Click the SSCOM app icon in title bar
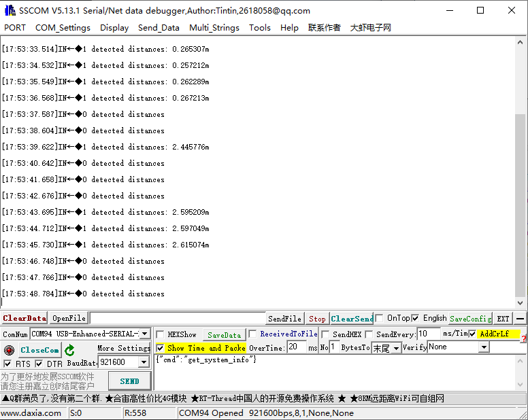 [x=10, y=10]
